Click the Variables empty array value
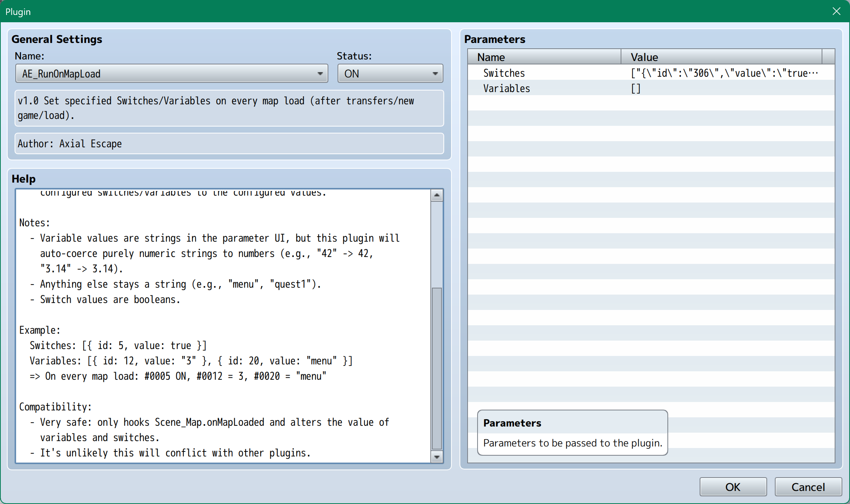The height and width of the screenshot is (504, 850). 636,89
